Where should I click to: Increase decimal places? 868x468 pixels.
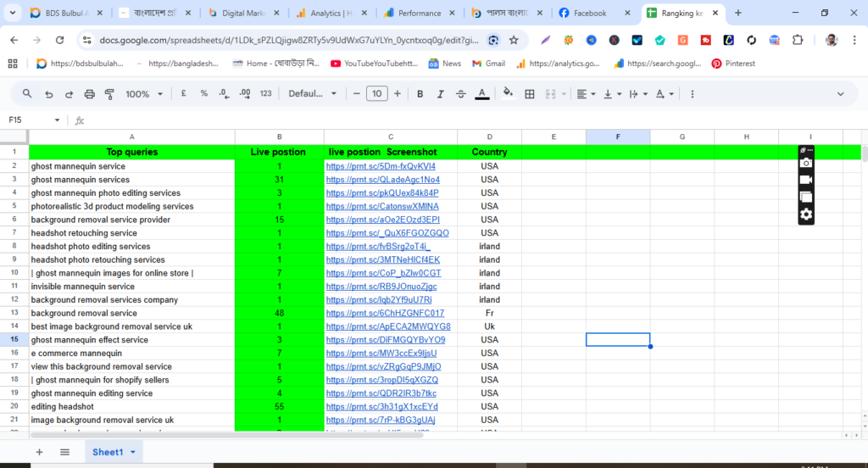(245, 93)
